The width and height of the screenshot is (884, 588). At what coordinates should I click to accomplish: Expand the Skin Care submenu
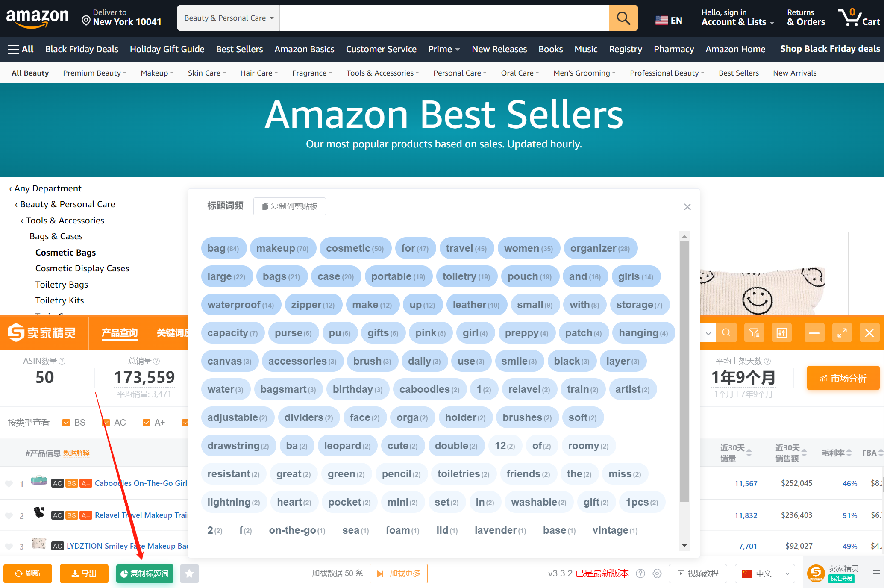pyautogui.click(x=207, y=73)
